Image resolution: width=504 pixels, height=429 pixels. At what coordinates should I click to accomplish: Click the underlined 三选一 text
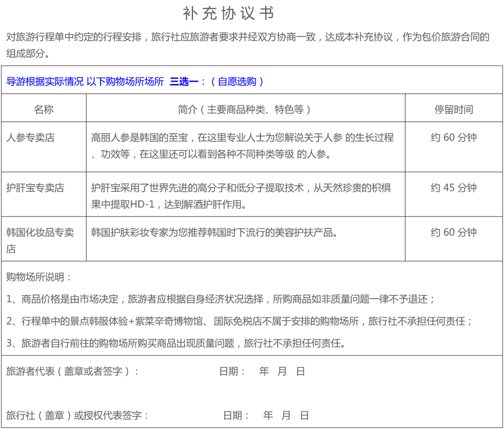pyautogui.click(x=183, y=82)
